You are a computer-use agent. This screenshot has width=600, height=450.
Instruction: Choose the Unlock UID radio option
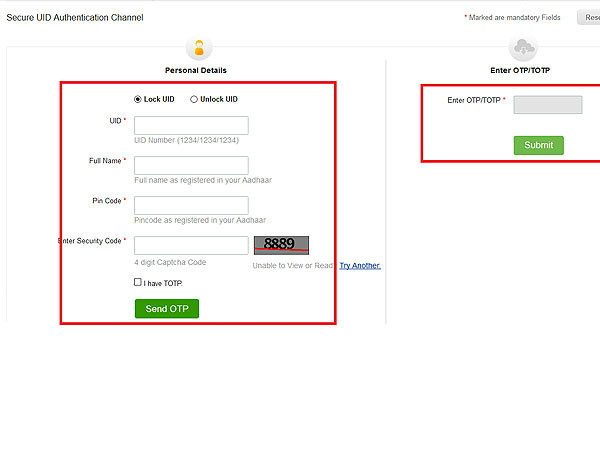(x=194, y=99)
